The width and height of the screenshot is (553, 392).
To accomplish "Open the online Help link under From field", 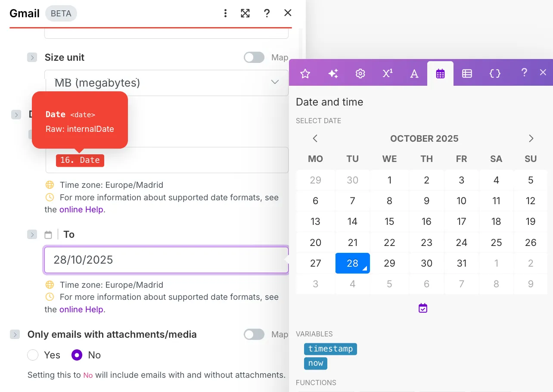I will [x=81, y=210].
